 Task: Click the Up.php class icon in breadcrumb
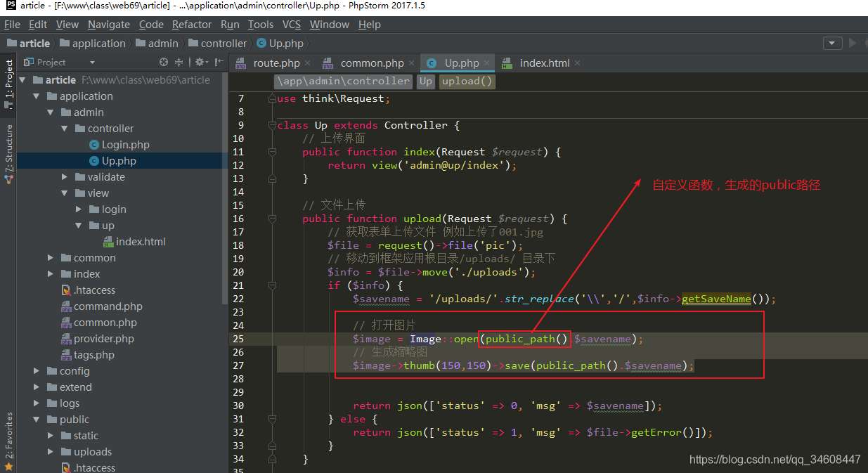click(261, 44)
